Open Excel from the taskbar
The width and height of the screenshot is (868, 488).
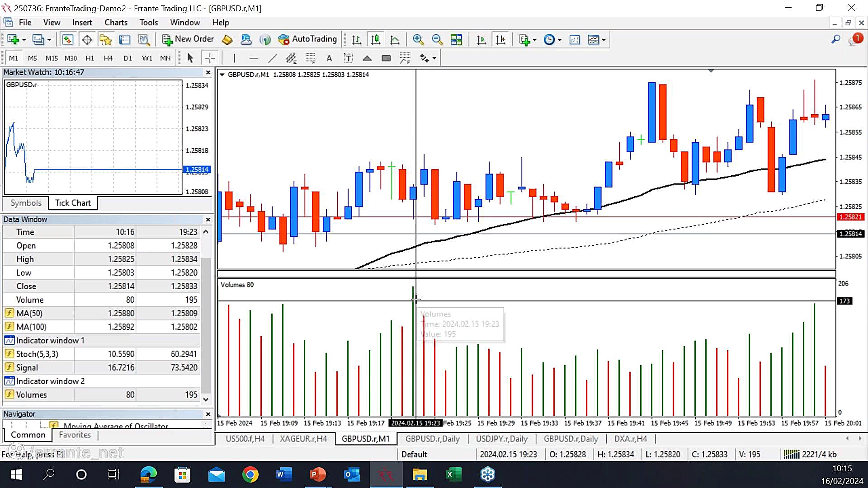coord(453,474)
